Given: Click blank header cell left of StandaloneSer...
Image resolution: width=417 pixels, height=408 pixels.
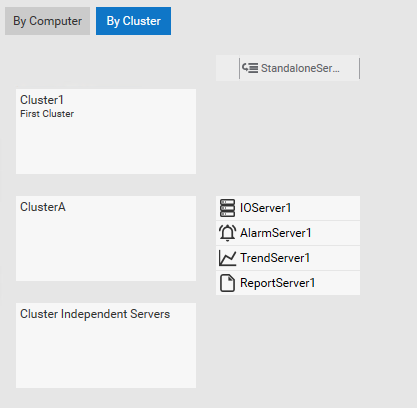Looking at the screenshot, I should pyautogui.click(x=227, y=68).
